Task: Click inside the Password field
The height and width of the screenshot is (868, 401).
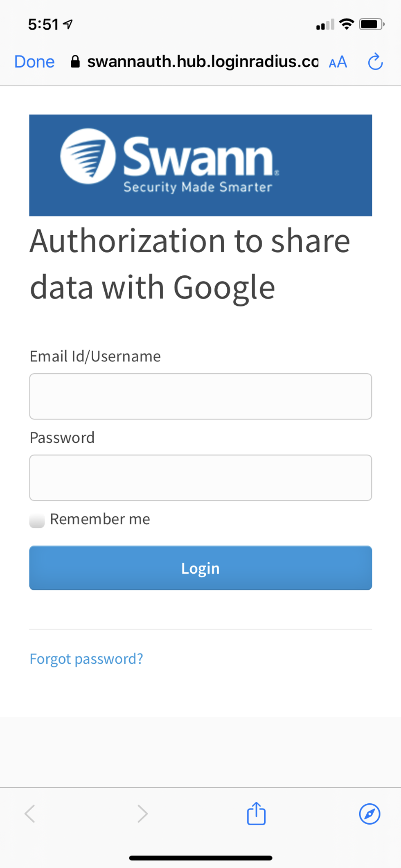Action: [x=200, y=477]
